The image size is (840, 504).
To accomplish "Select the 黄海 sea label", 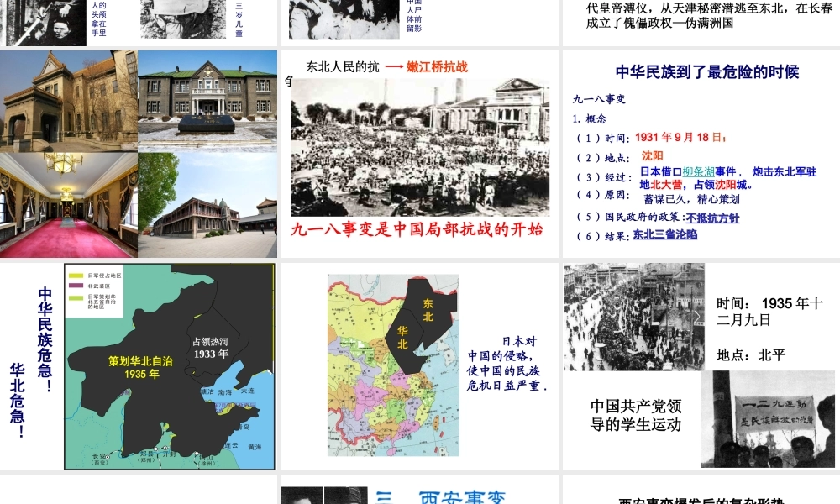I will [255, 447].
